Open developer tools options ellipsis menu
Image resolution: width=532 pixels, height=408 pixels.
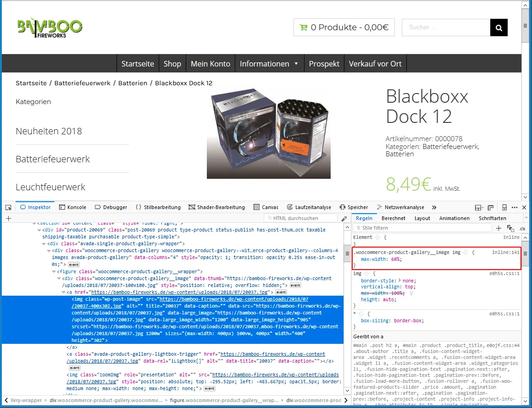[x=515, y=207]
